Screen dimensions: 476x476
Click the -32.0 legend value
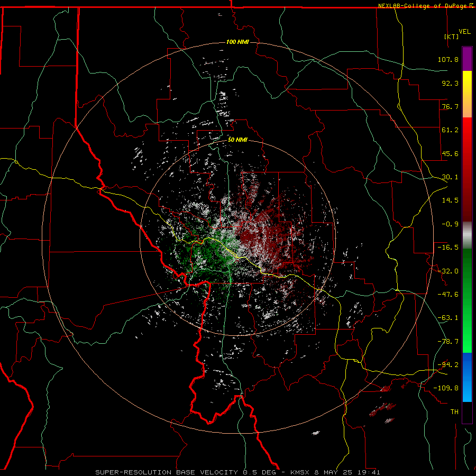click(x=448, y=271)
